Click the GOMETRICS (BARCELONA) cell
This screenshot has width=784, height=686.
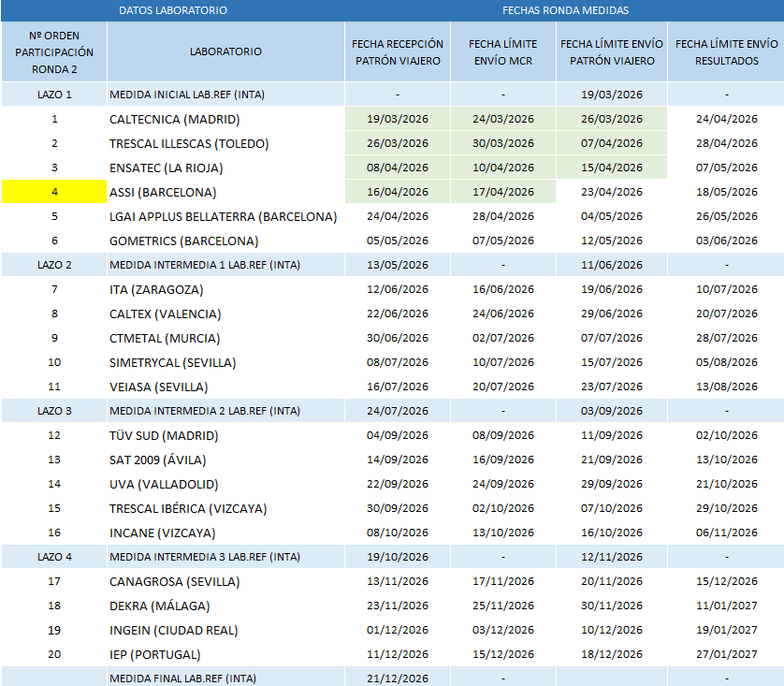pos(183,241)
